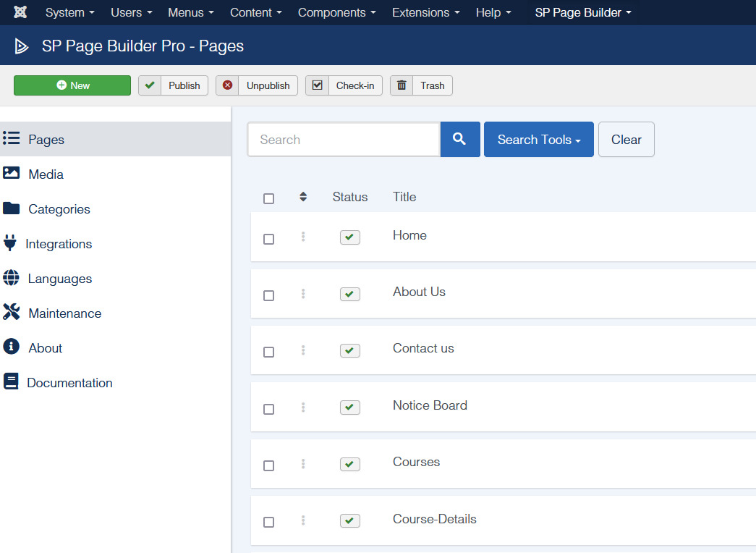Screen dimensions: 756x553
Task: Click the Documentation book icon
Action: point(11,382)
